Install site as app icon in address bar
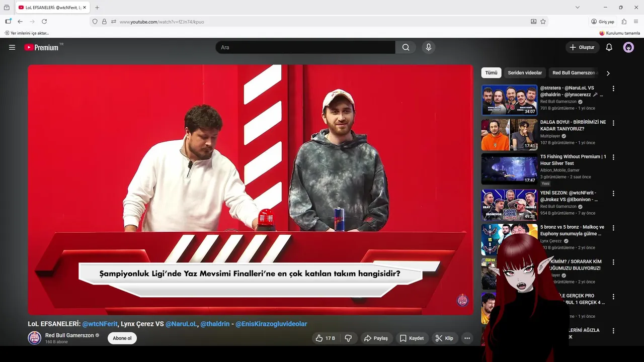This screenshot has width=644, height=362. 533,22
